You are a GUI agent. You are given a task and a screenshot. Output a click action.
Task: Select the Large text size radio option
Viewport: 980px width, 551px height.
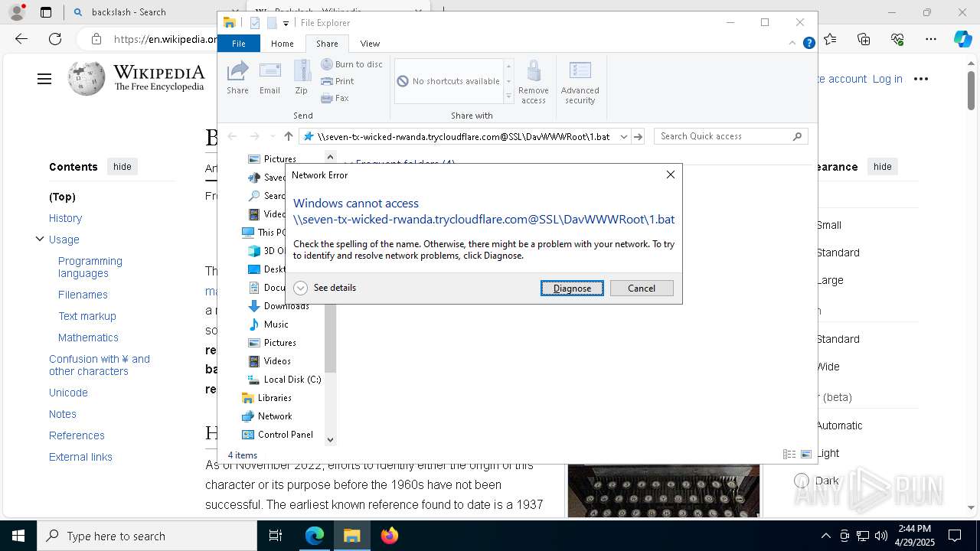[830, 280]
